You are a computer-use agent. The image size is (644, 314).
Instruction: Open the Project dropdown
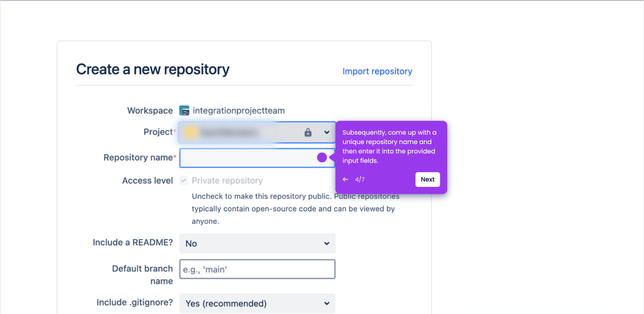(x=257, y=132)
